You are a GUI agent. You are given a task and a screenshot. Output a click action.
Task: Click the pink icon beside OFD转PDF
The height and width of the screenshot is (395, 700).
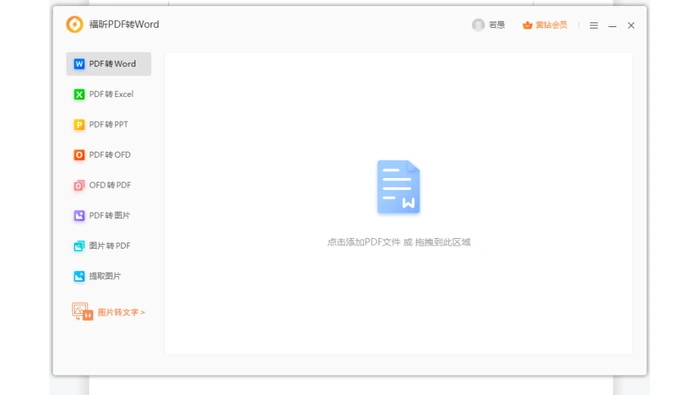79,185
